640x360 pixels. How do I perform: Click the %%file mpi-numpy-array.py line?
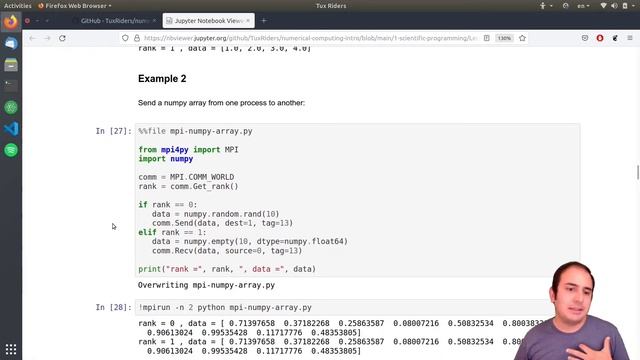point(195,131)
